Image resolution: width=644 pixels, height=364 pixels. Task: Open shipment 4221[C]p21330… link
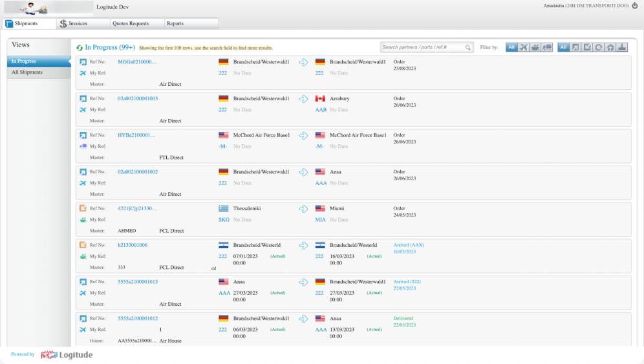click(137, 208)
